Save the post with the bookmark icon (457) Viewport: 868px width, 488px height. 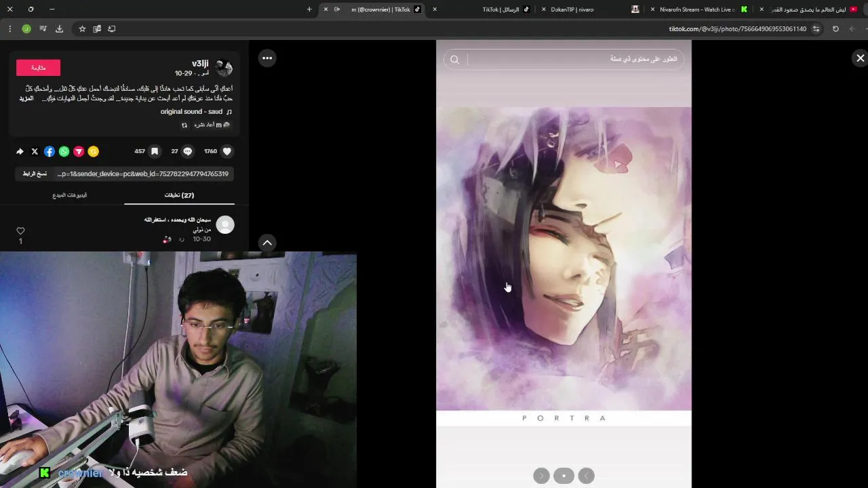pos(155,151)
